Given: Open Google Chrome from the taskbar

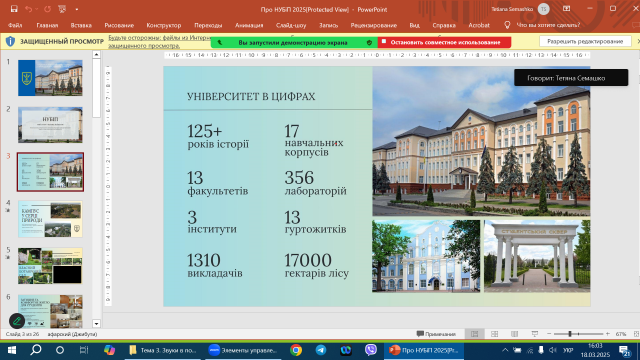Looking at the screenshot, I should pos(296,350).
